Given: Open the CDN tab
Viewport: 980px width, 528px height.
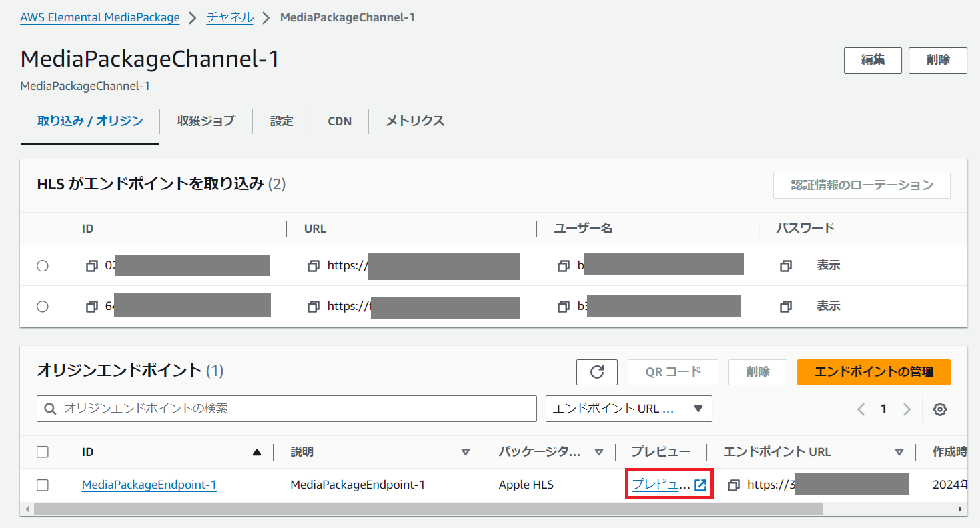Looking at the screenshot, I should pos(340,121).
